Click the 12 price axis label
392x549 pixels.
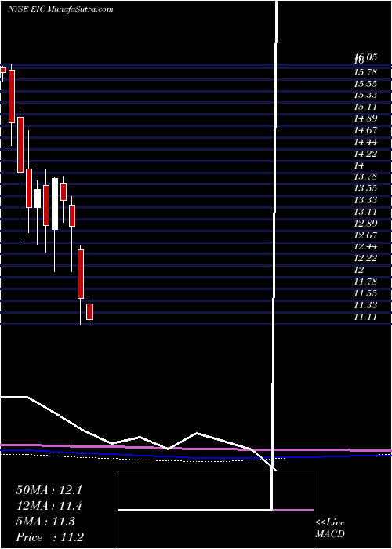click(359, 270)
